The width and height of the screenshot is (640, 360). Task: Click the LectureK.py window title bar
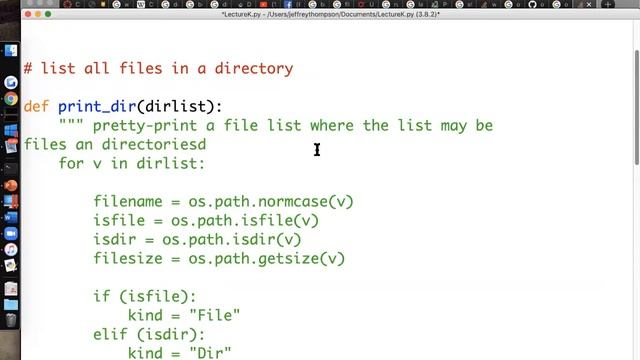tap(330, 14)
